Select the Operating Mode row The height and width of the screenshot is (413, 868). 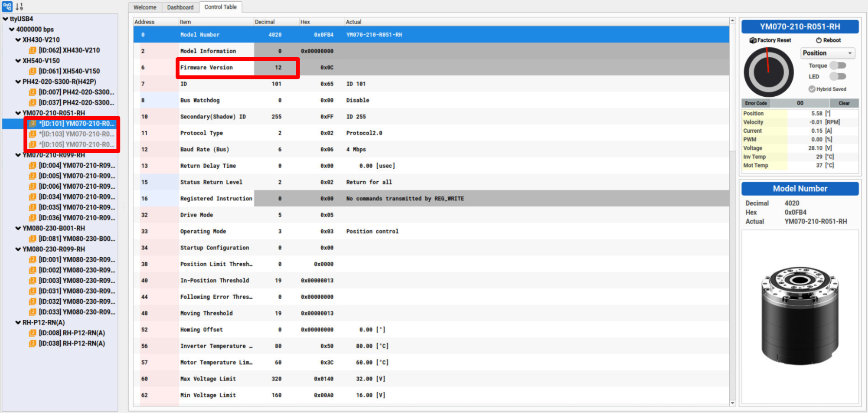click(x=431, y=231)
